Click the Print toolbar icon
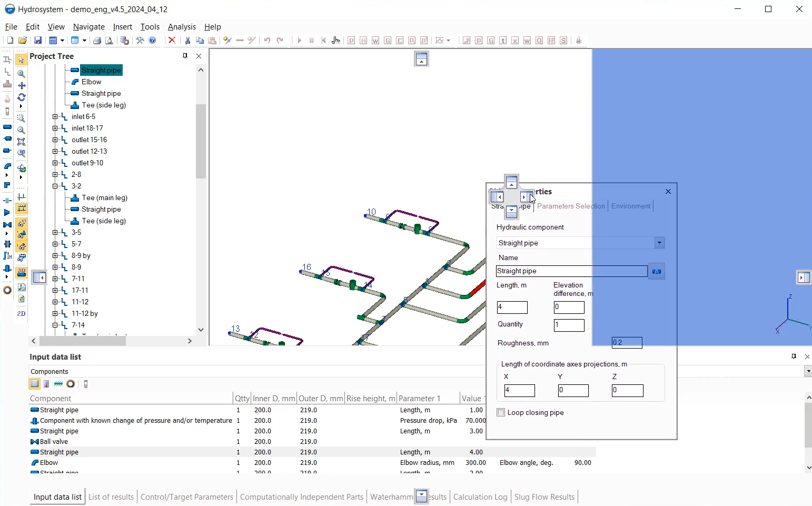812x506 pixels. click(97, 41)
